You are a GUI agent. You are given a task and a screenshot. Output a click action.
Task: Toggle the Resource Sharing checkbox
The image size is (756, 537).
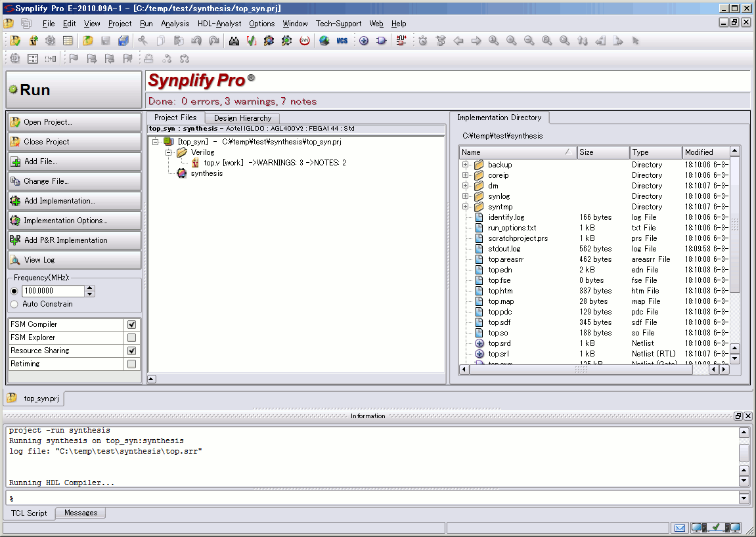click(x=131, y=351)
